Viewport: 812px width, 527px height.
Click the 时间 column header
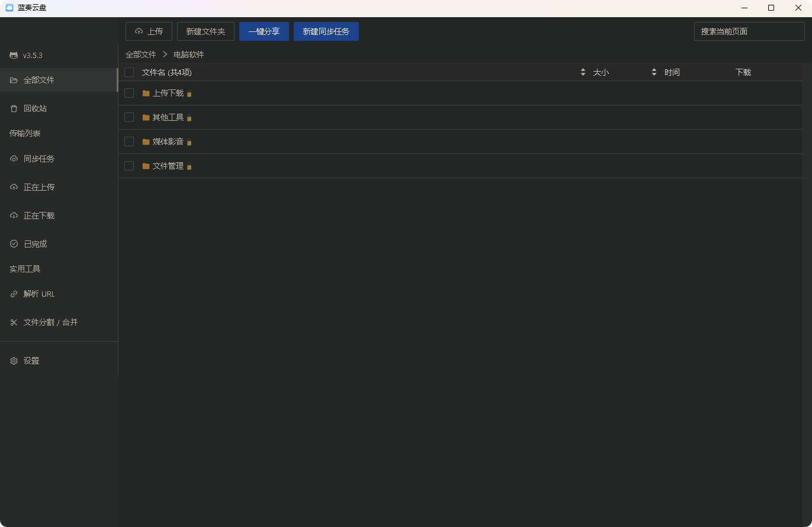(x=672, y=72)
